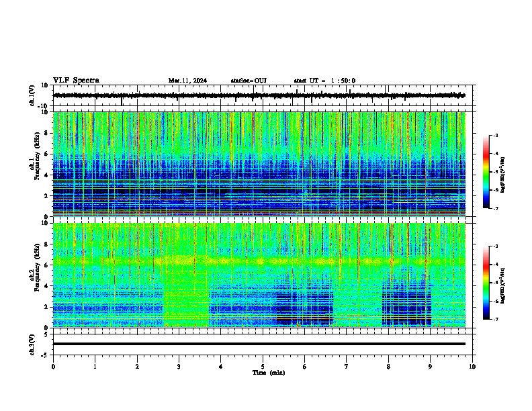532x411 pixels.
Task: Click the "start UT = 1:50:0" text
Action: click(x=324, y=81)
